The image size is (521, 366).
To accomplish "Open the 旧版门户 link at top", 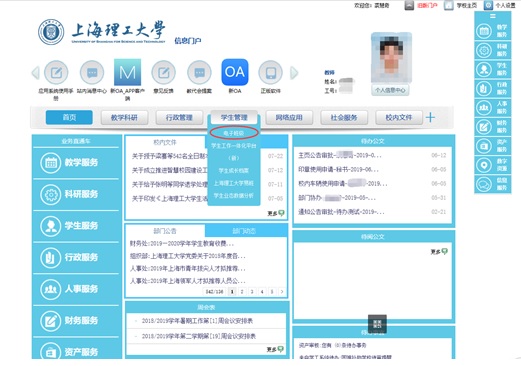I will [x=427, y=6].
